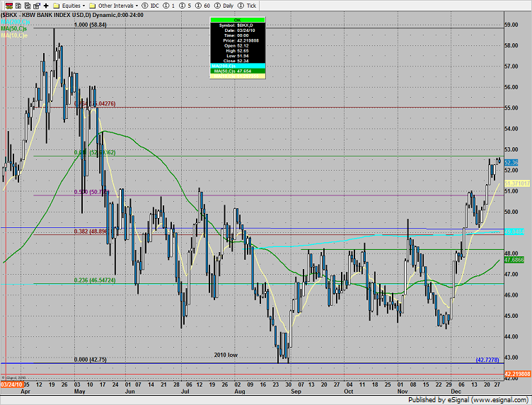Click the 59.00 price axis label

(x=511, y=25)
